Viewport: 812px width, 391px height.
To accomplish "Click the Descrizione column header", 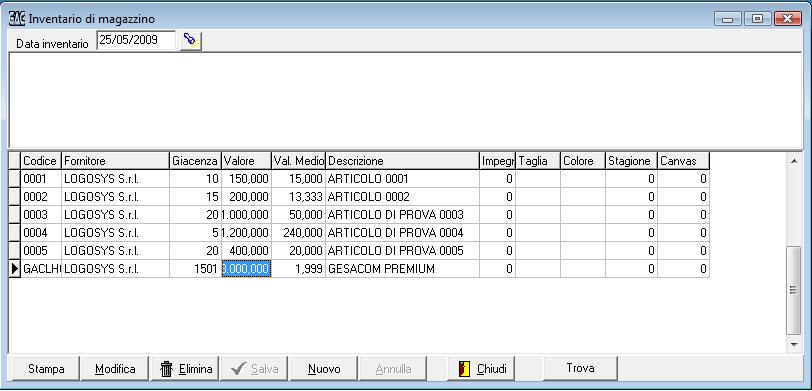I will 402,161.
